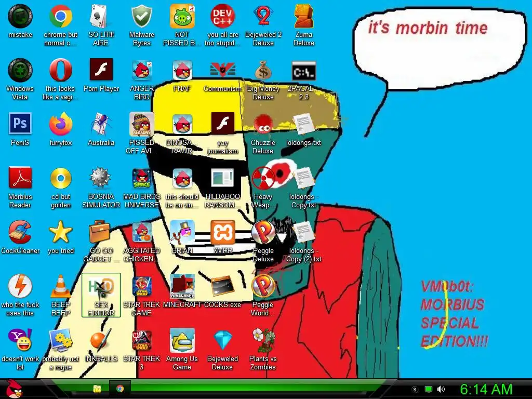Open Peggle Deluxe icon
Viewport: 532px width, 399px height.
click(x=263, y=232)
